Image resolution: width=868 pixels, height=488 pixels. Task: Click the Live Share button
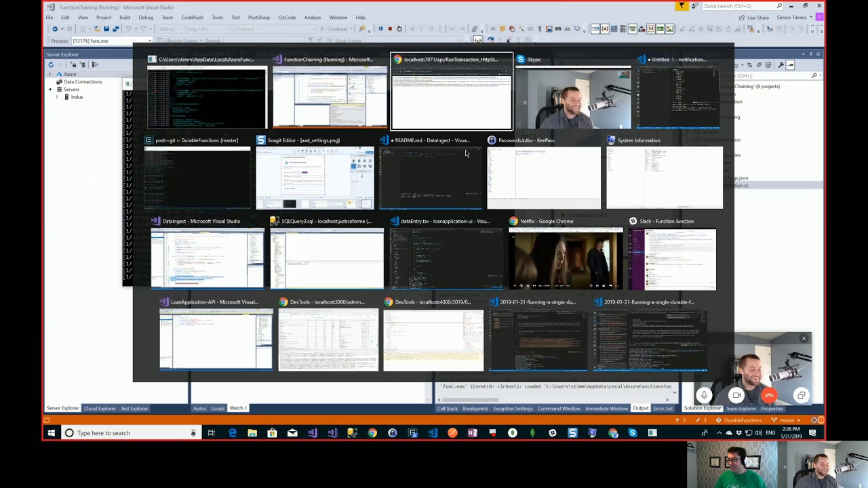point(753,18)
